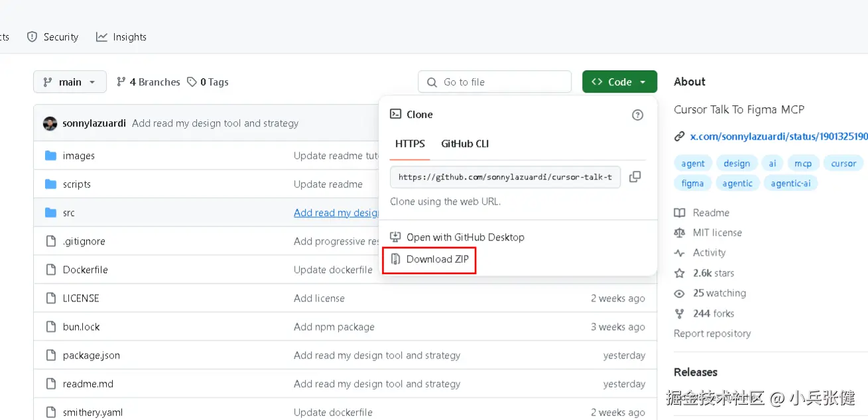Click the stars icon in About section
Screen dimensions: 868x420
tap(679, 273)
